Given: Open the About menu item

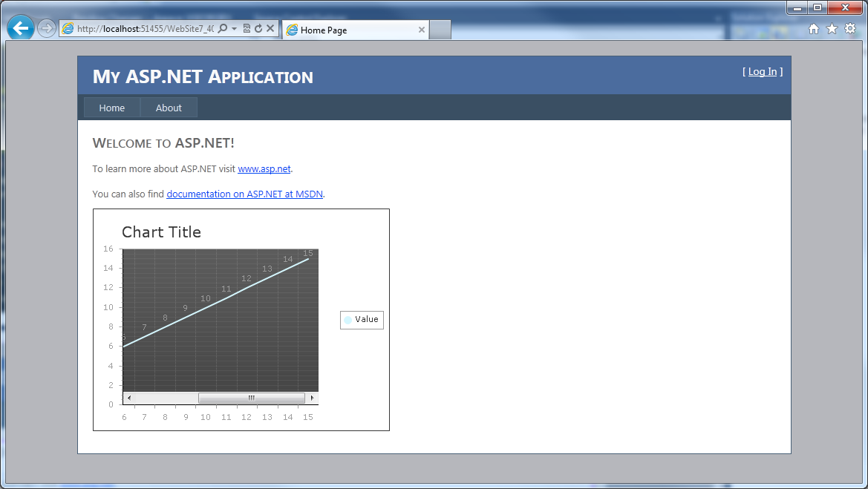Looking at the screenshot, I should pos(169,108).
